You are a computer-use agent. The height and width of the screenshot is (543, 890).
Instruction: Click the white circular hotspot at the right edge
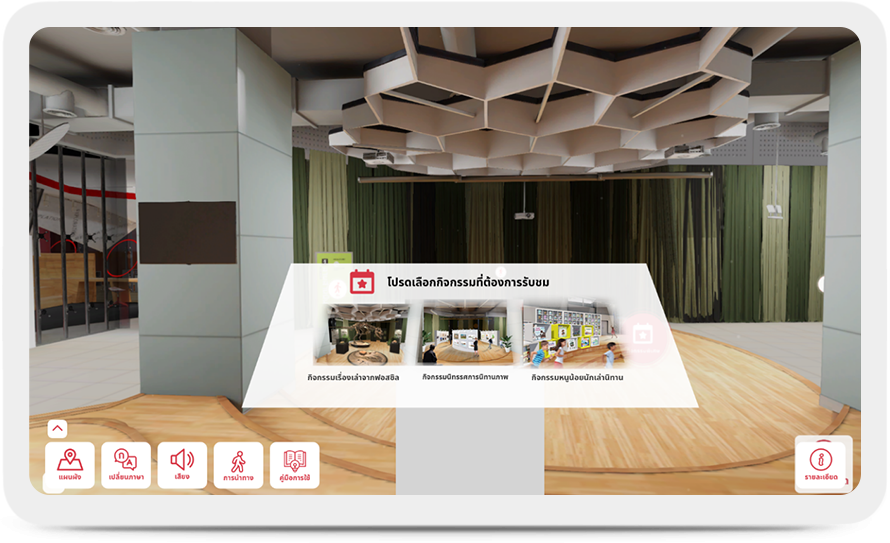823,285
